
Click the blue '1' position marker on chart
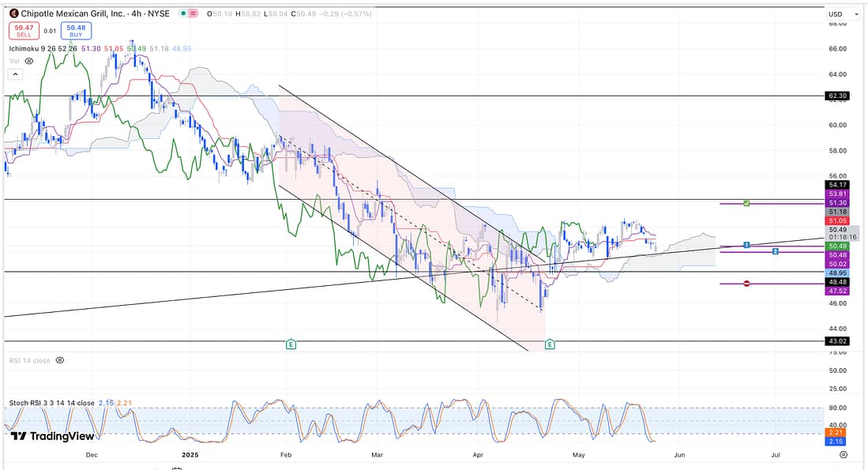tap(746, 245)
